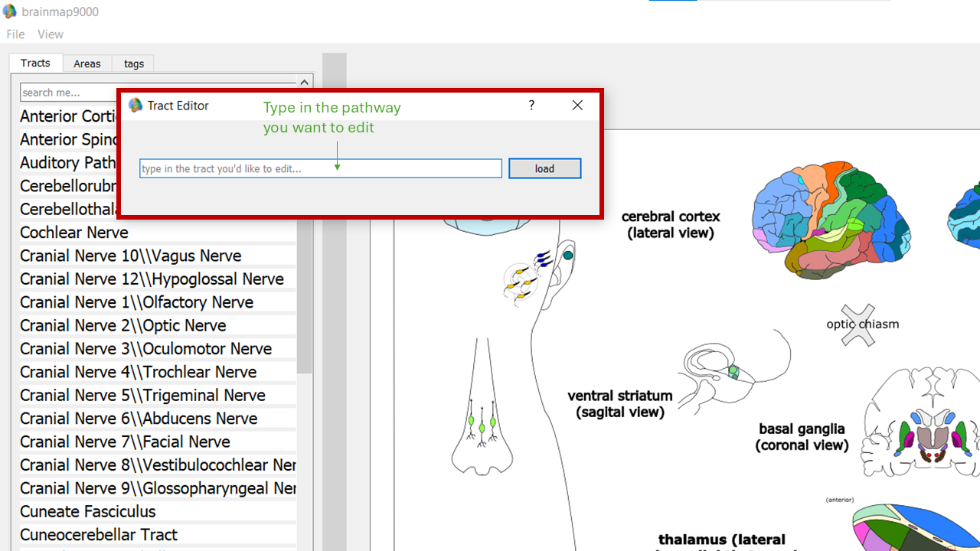Click the tract name input field
This screenshot has width=980, height=551.
(x=320, y=168)
